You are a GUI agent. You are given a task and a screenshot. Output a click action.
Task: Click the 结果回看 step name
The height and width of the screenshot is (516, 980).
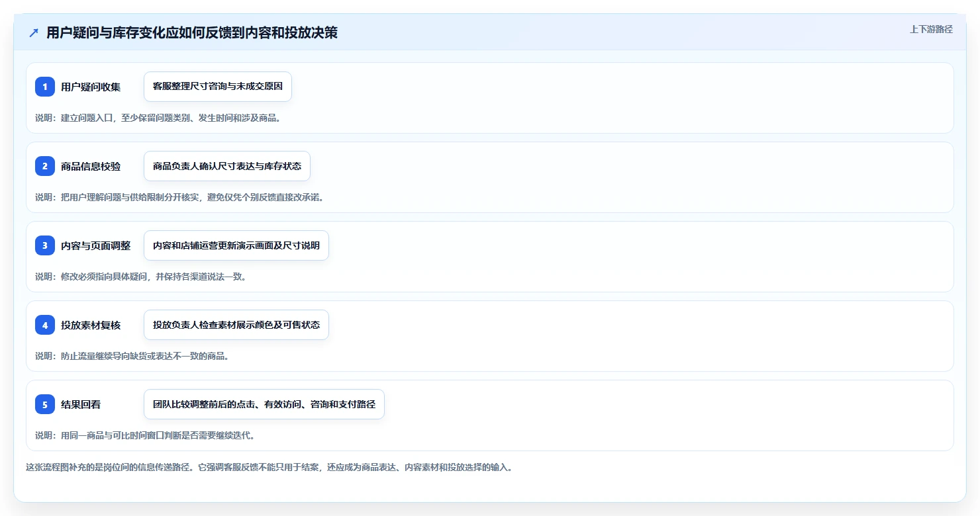[81, 404]
